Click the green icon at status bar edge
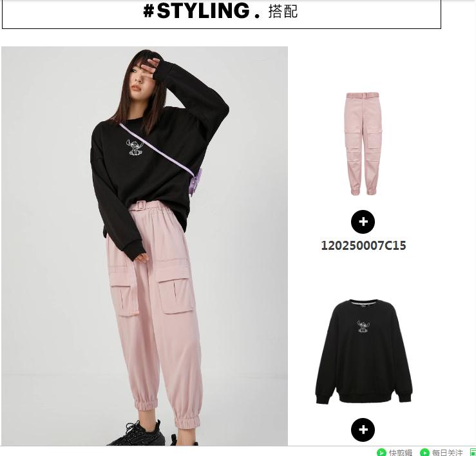This screenshot has height=456, width=476. point(473,452)
